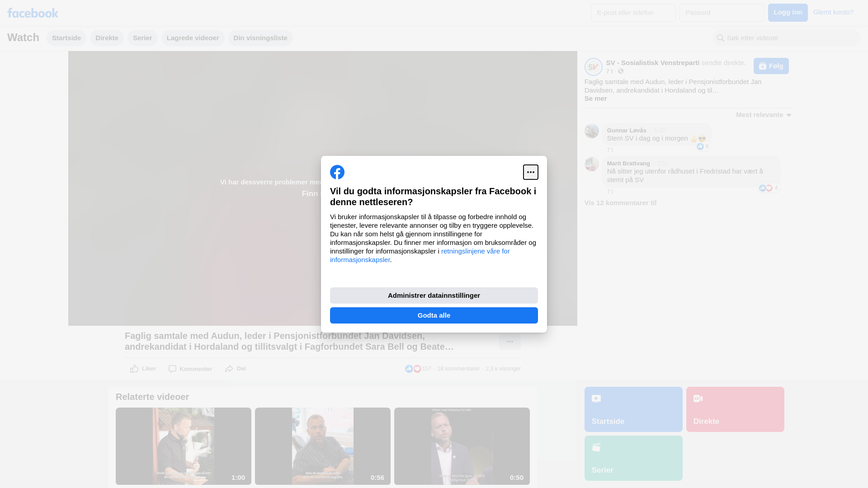Click Godta alle button
The image size is (868, 488).
point(434,315)
